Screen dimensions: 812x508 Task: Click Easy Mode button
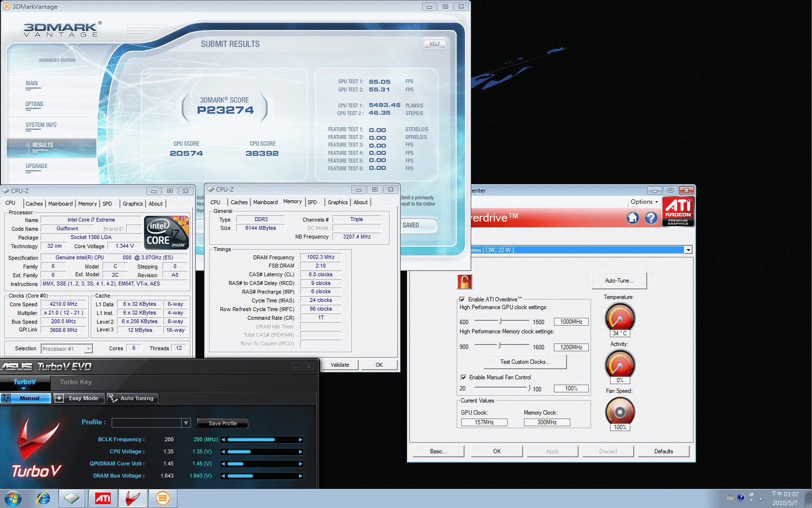coord(78,398)
